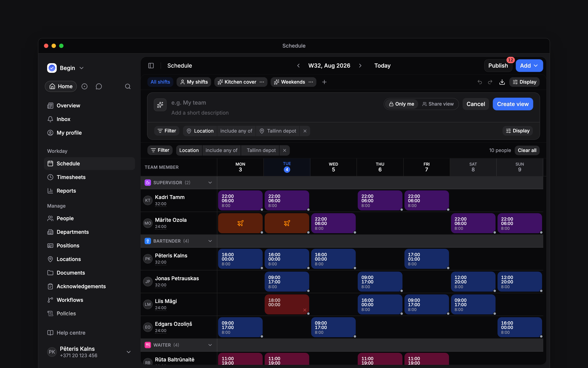Image resolution: width=588 pixels, height=368 pixels.
Task: Change 'include any of' operator in editor
Action: pyautogui.click(x=236, y=131)
